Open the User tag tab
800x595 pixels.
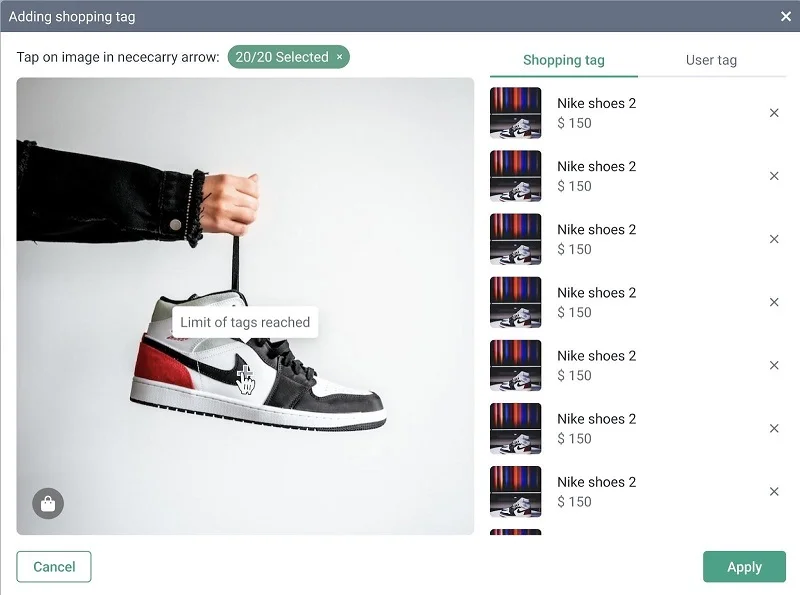tap(711, 60)
